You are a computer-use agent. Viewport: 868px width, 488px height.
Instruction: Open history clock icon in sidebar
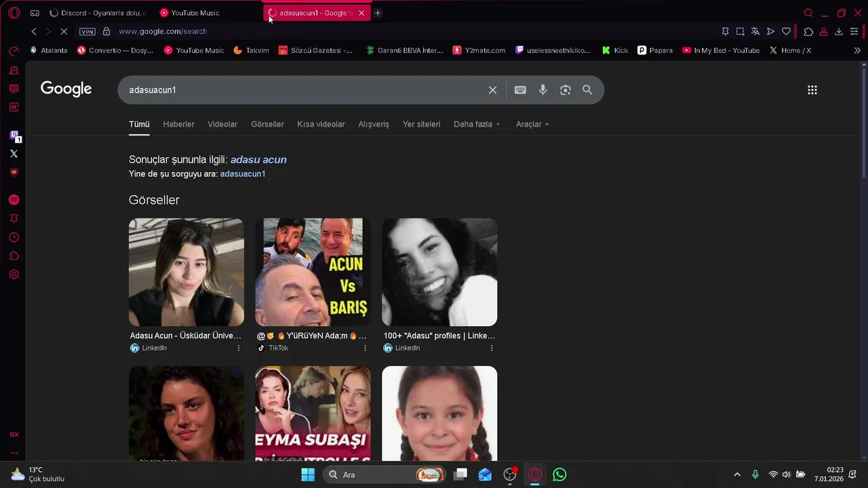[14, 237]
